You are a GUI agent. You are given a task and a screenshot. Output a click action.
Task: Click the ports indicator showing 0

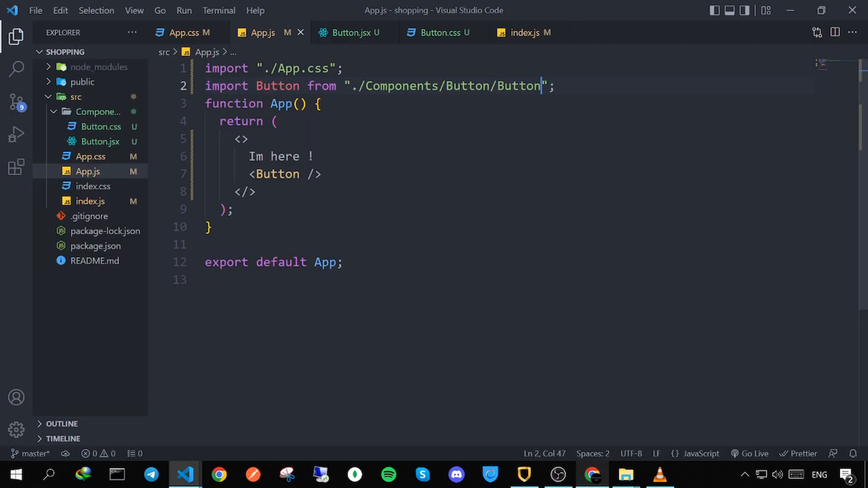[x=135, y=453]
